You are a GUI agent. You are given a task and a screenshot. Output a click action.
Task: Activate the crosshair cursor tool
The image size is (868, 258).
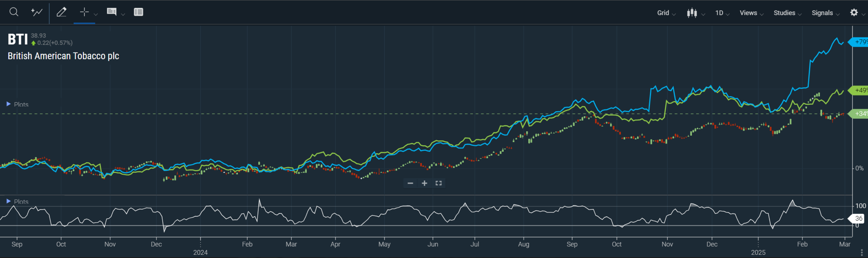84,12
